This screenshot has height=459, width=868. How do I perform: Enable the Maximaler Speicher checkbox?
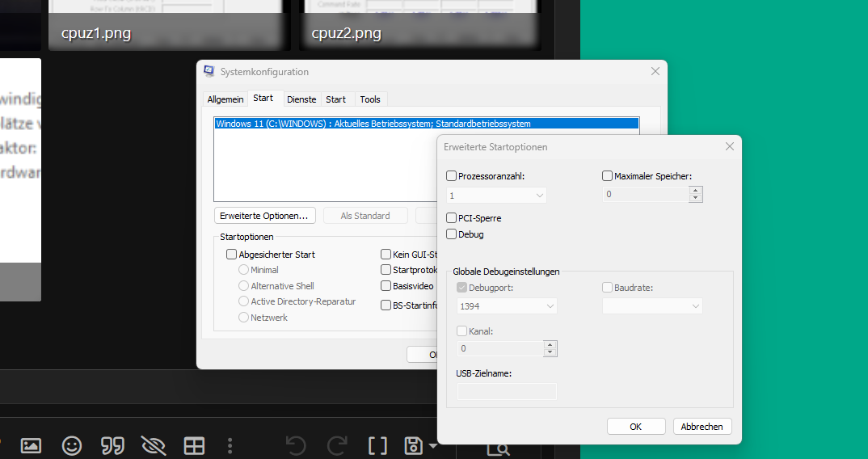tap(607, 176)
